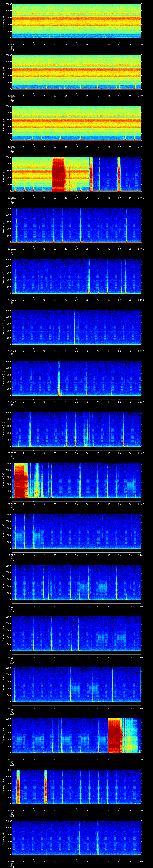Click the 22:22:00 start time label
Screen dimensions: 153x868
tap(12, 44)
